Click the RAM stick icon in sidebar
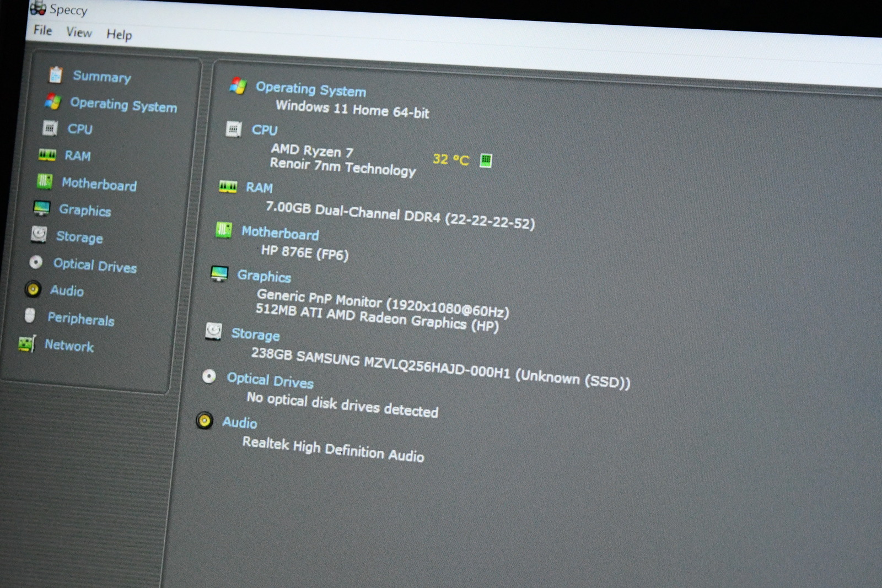882x588 pixels. (x=47, y=155)
